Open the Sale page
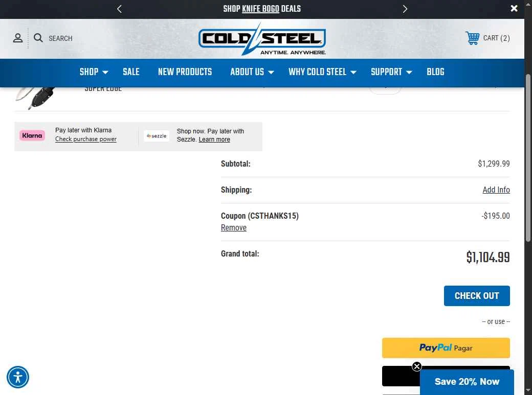 pyautogui.click(x=131, y=72)
